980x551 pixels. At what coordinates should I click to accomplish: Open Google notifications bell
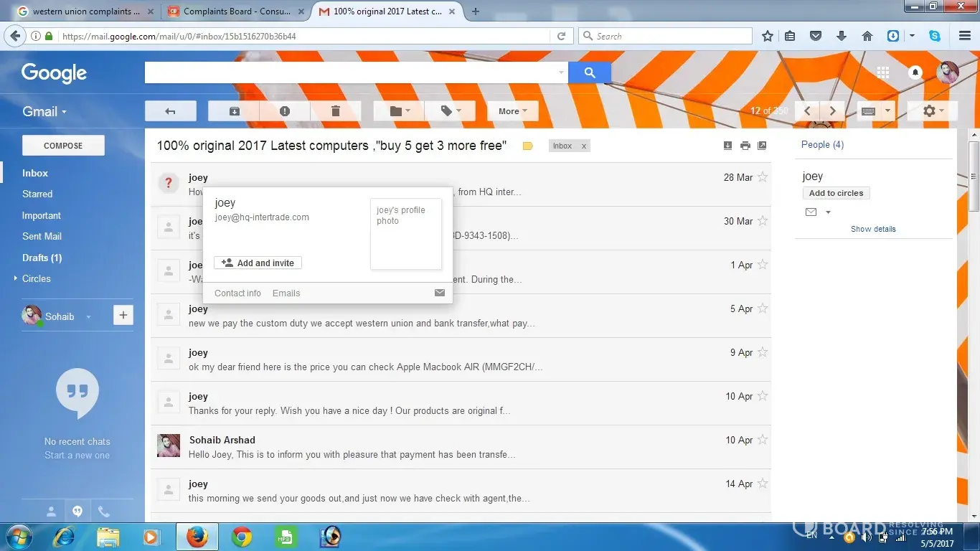tap(915, 72)
